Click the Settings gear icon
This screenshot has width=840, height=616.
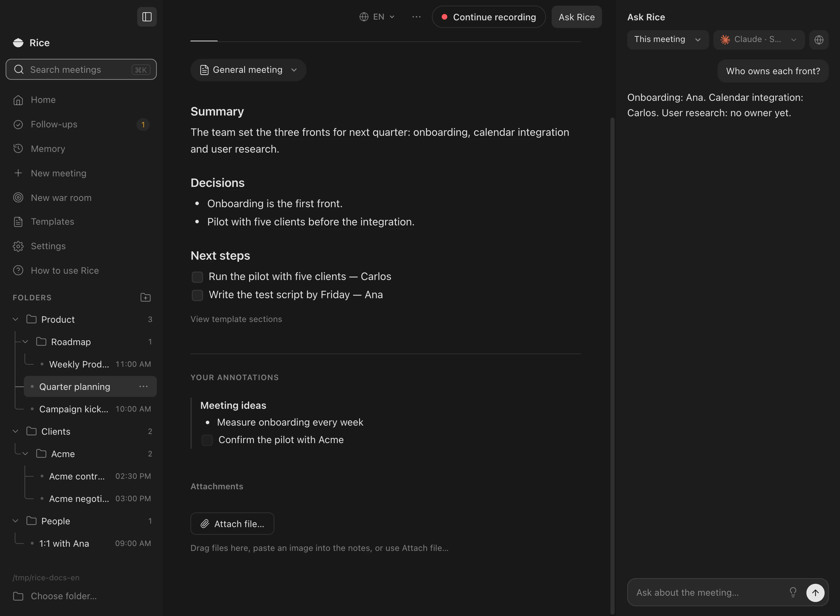tap(18, 246)
